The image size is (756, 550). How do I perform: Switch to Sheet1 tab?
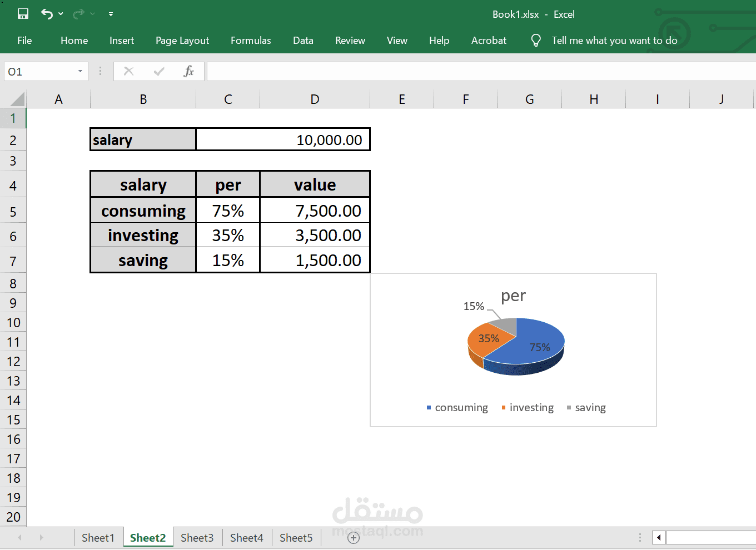click(98, 538)
